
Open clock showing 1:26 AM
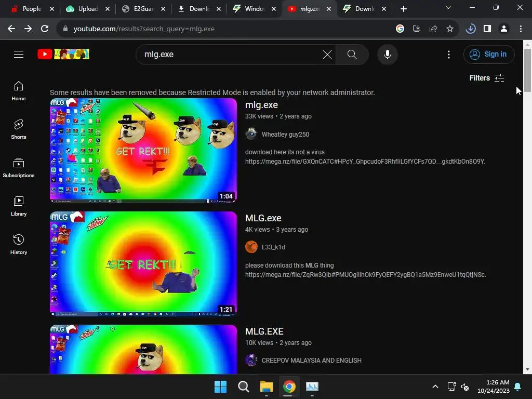point(494,387)
